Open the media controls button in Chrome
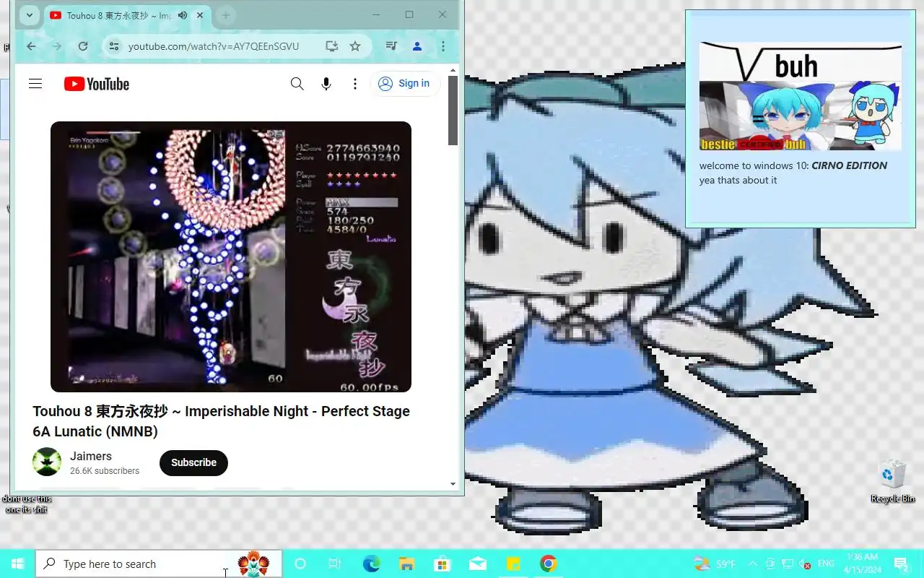 pos(391,46)
